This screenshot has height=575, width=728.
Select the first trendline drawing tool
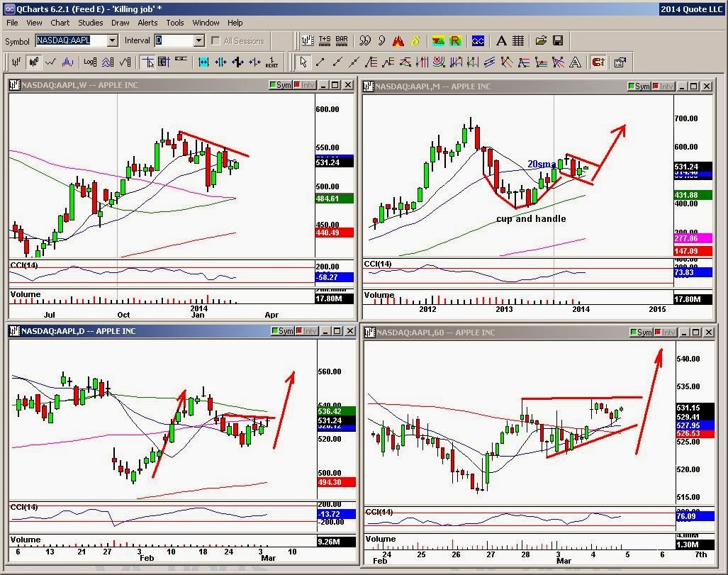coord(320,62)
